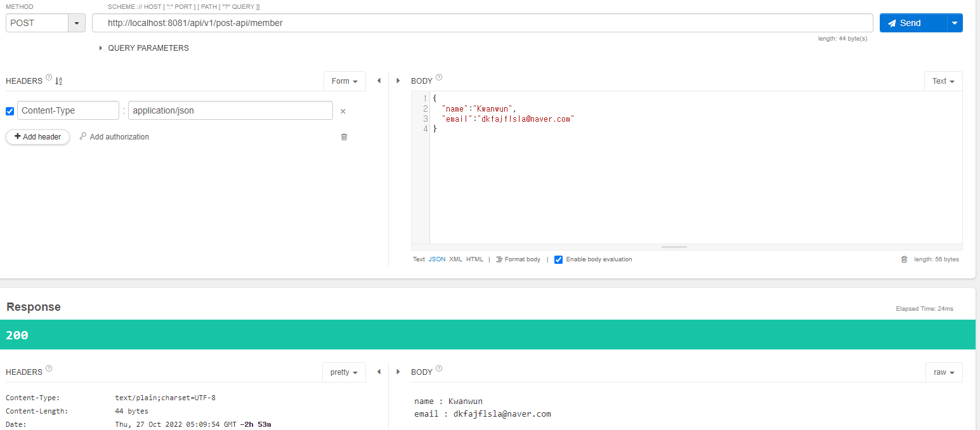Screen dimensions: 980x430
Task: Click help icon next to request BODY
Action: coord(439,78)
